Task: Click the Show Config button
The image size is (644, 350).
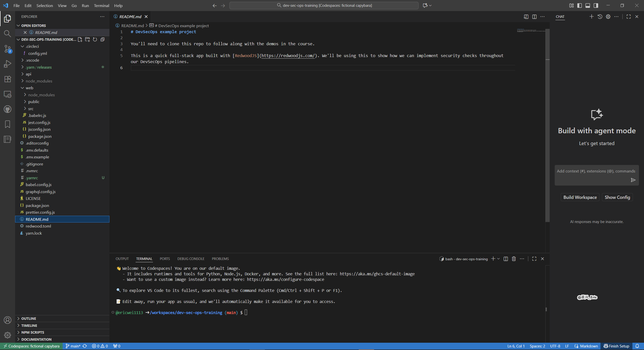Action: tap(617, 197)
